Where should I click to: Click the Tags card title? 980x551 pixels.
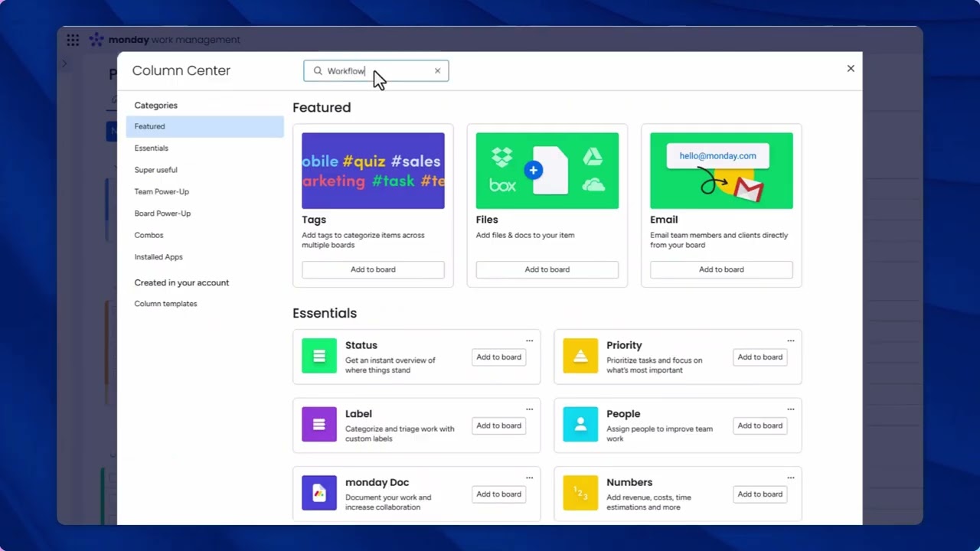click(314, 220)
